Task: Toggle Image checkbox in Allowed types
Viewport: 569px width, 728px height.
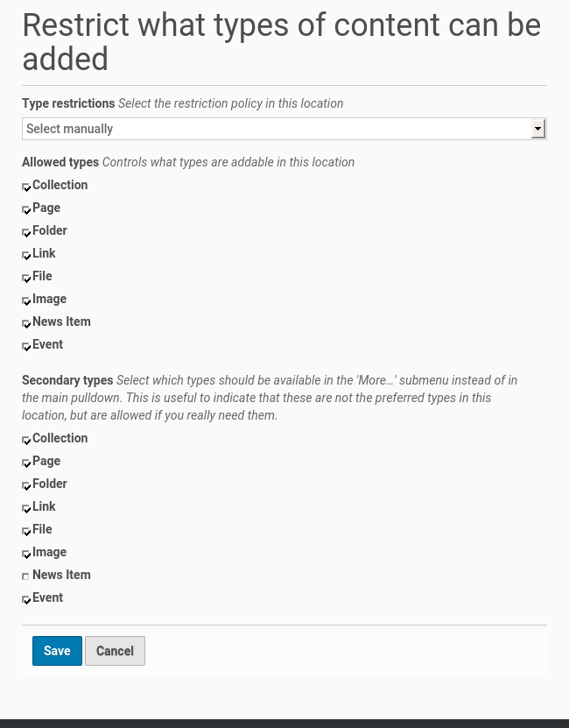Action: click(x=26, y=300)
